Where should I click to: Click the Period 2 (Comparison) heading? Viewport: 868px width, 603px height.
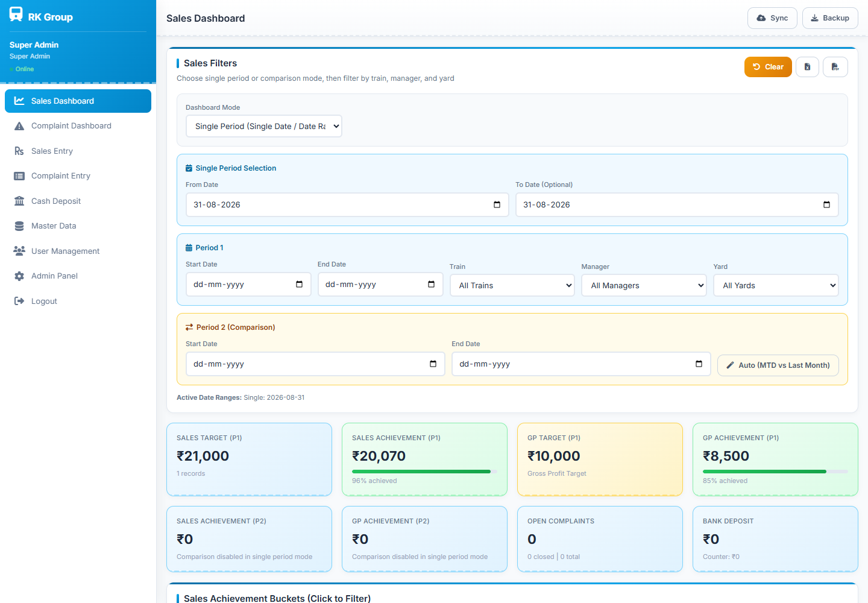(x=236, y=327)
